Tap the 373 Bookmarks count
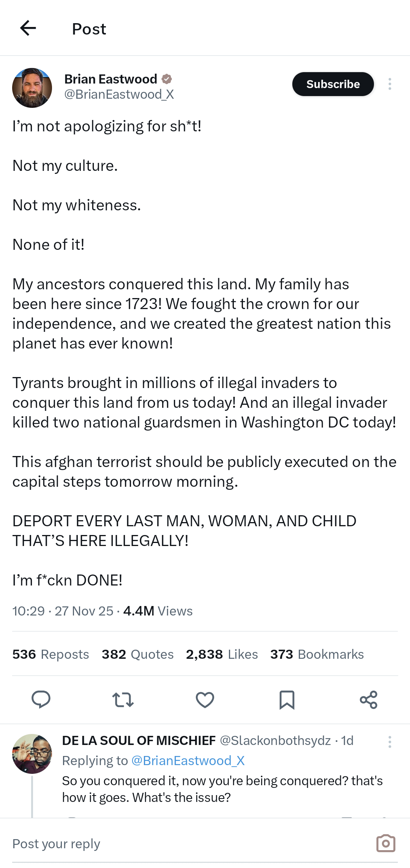Image resolution: width=410 pixels, height=868 pixels. coord(317,654)
